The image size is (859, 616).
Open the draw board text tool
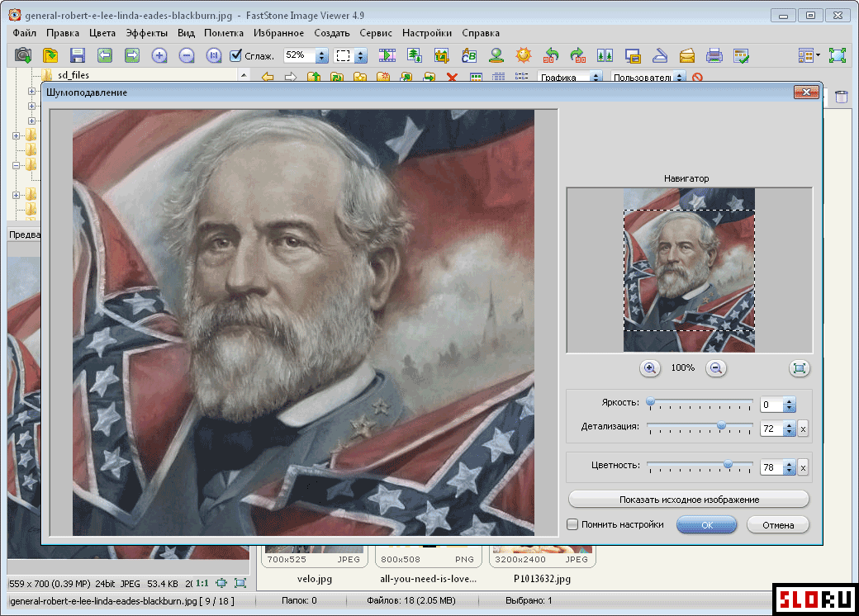click(469, 55)
